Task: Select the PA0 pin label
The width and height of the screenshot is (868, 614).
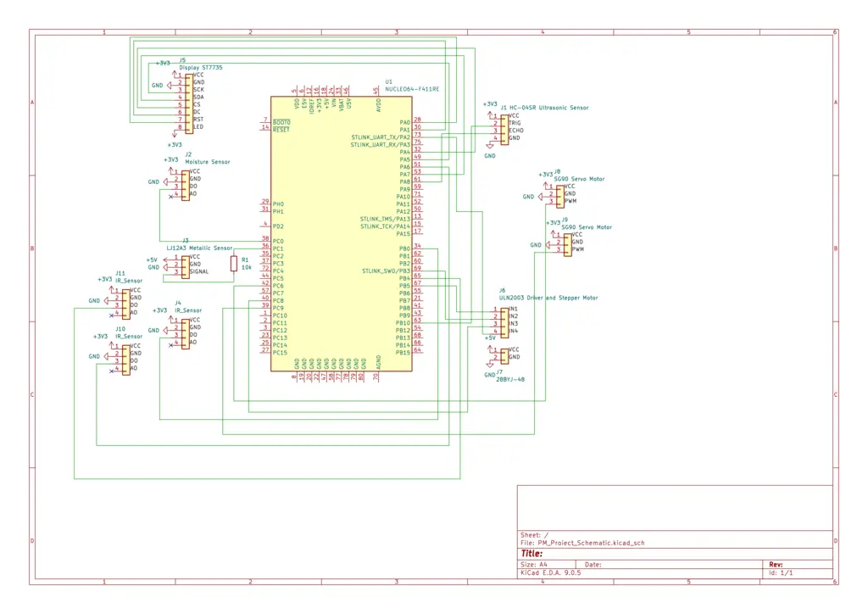Action: [404, 122]
